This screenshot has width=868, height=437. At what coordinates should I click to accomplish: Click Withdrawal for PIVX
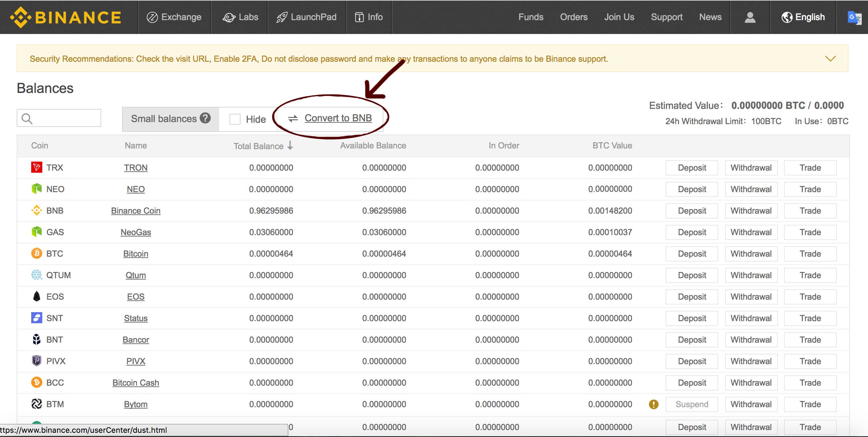click(751, 361)
